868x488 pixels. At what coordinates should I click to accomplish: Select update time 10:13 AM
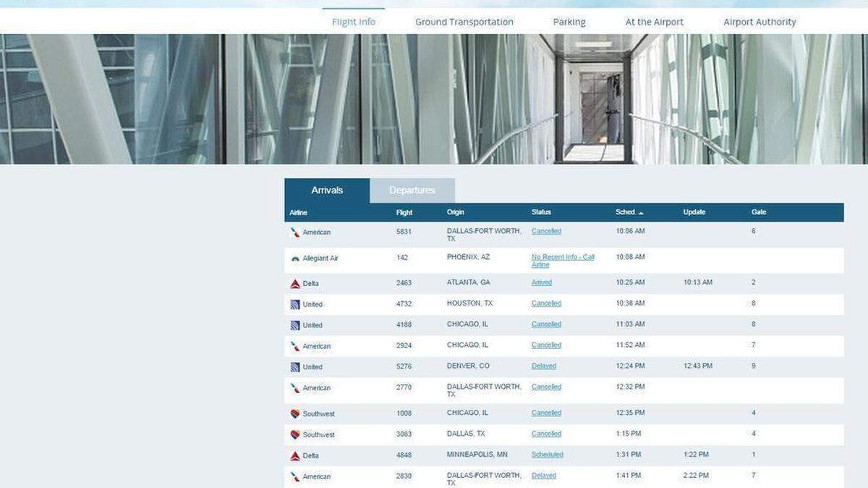698,282
